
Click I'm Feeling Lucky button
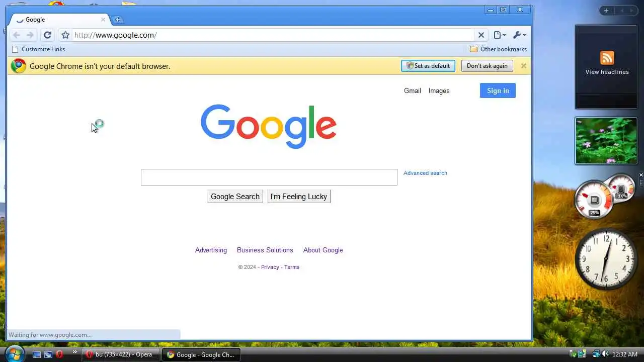pyautogui.click(x=299, y=197)
